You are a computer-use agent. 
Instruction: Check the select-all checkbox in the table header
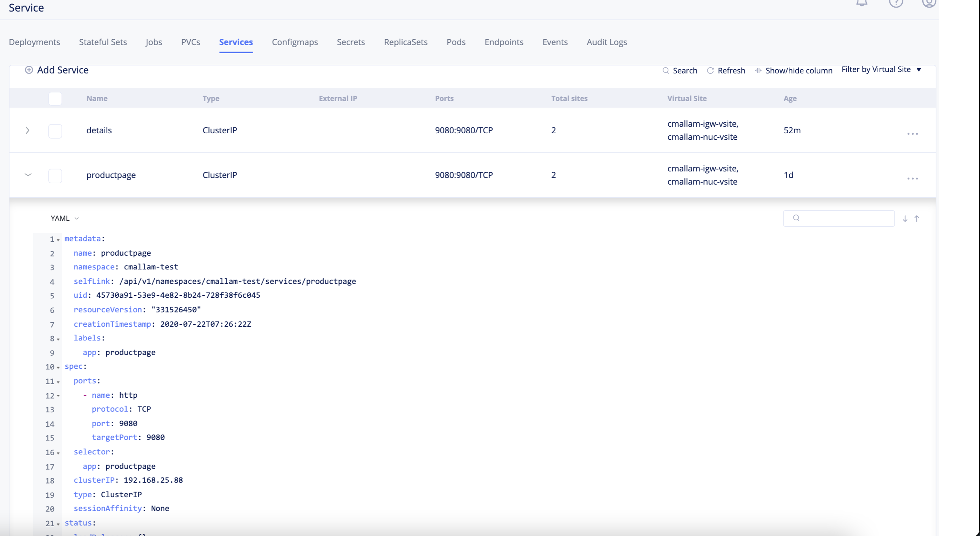pyautogui.click(x=55, y=98)
